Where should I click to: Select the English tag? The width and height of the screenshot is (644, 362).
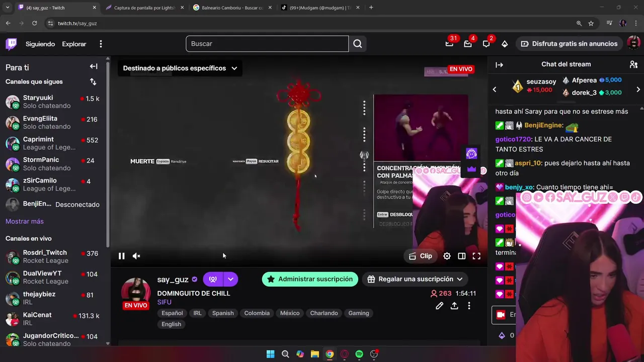171,324
